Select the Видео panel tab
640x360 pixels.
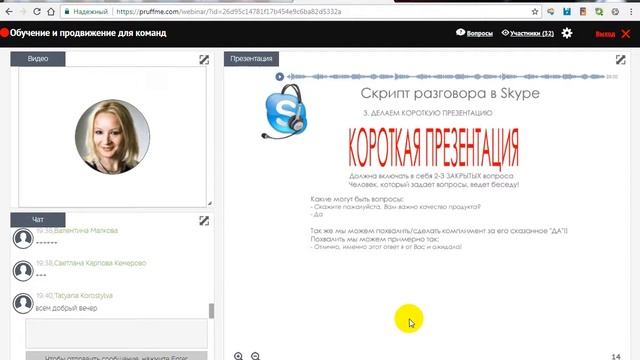(38, 59)
